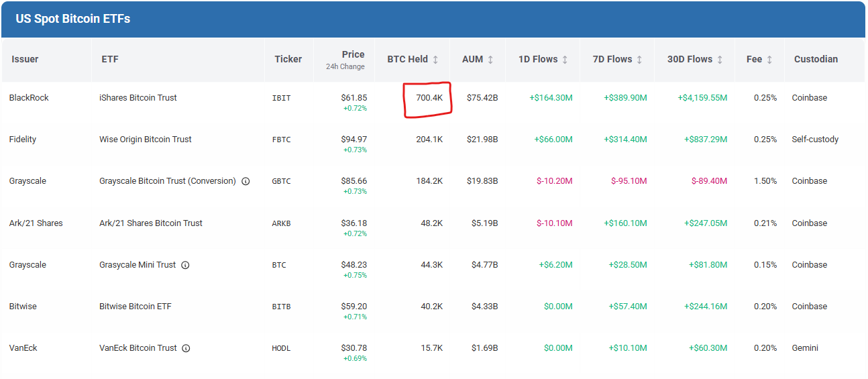Select the 1.50% fee value
This screenshot has height=379, width=868.
pos(765,181)
